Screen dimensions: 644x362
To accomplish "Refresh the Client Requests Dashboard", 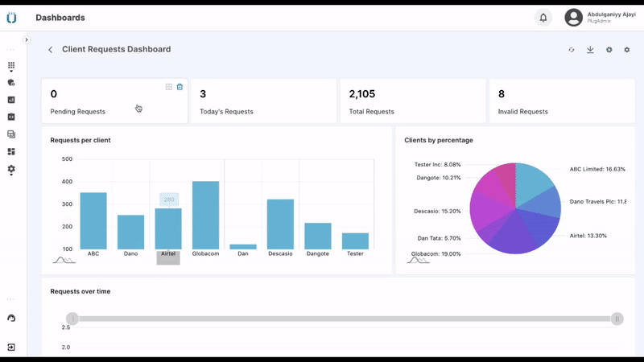I will [x=572, y=50].
